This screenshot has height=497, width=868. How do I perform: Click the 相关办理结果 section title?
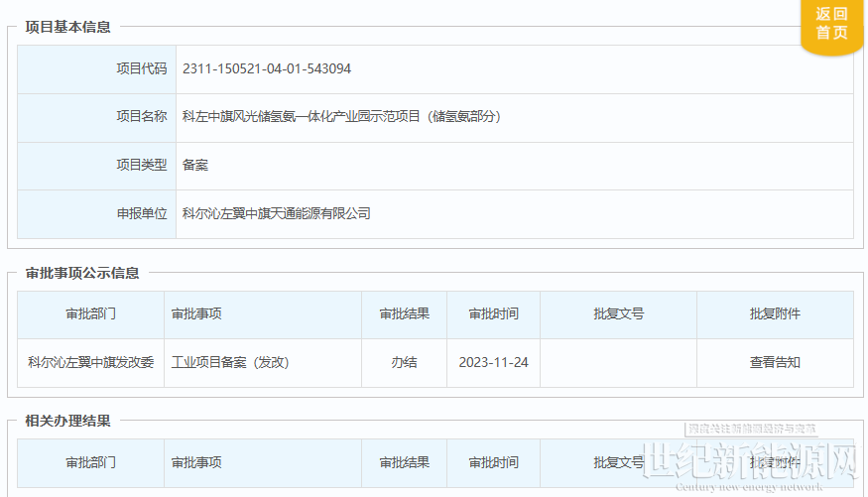[67, 422]
